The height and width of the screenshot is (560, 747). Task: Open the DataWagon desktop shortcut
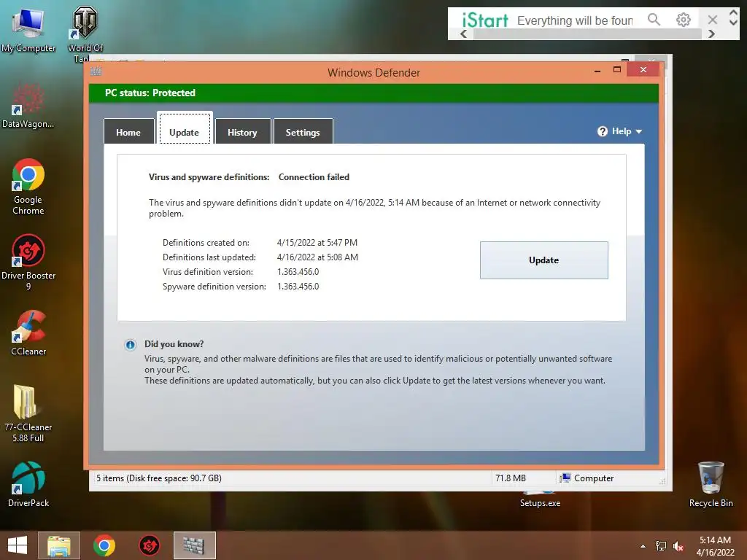28,106
